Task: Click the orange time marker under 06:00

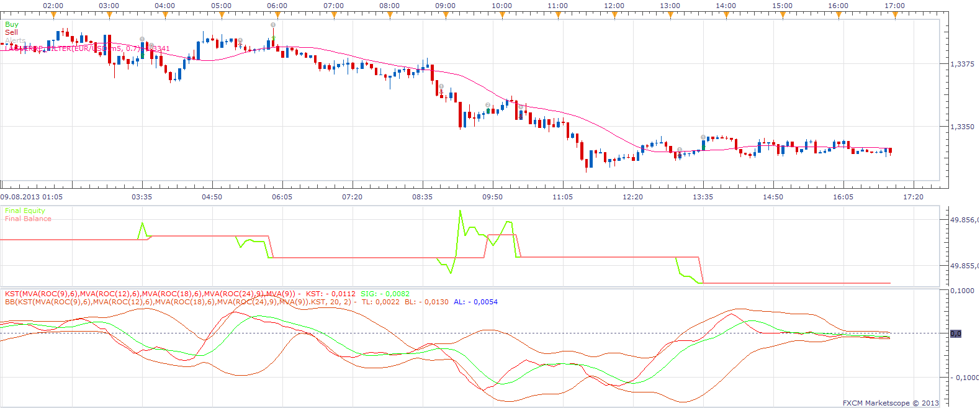Action: 277,14
